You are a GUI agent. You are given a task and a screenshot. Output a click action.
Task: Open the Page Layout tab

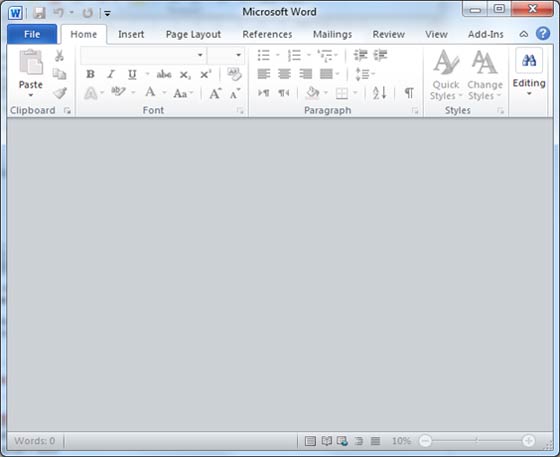193,34
